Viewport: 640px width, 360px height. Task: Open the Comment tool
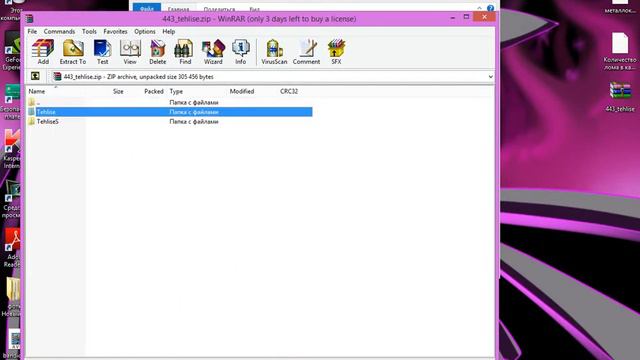coord(306,52)
